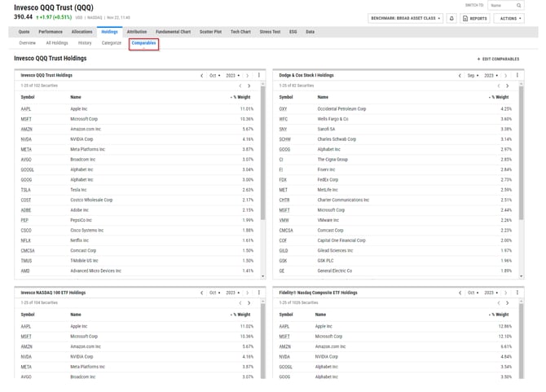Select the Overview sub-tab
The width and height of the screenshot is (546, 392).
pyautogui.click(x=27, y=43)
